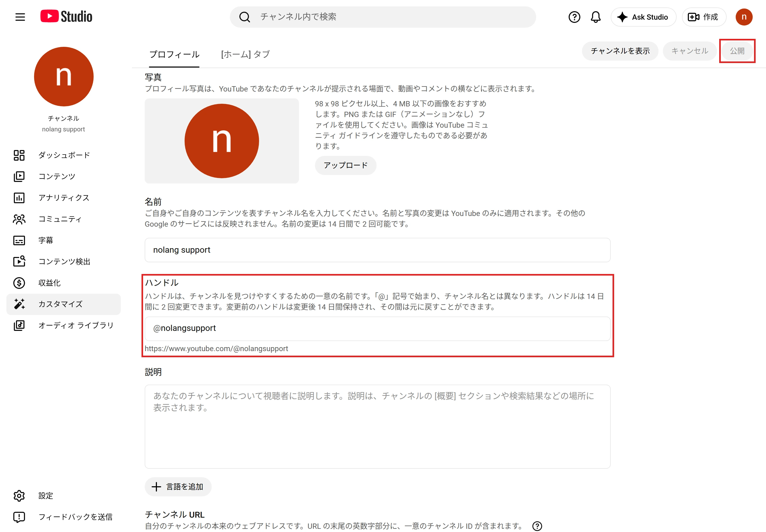Click the キャンセル button
Screen dimensions: 766x532
(689, 51)
